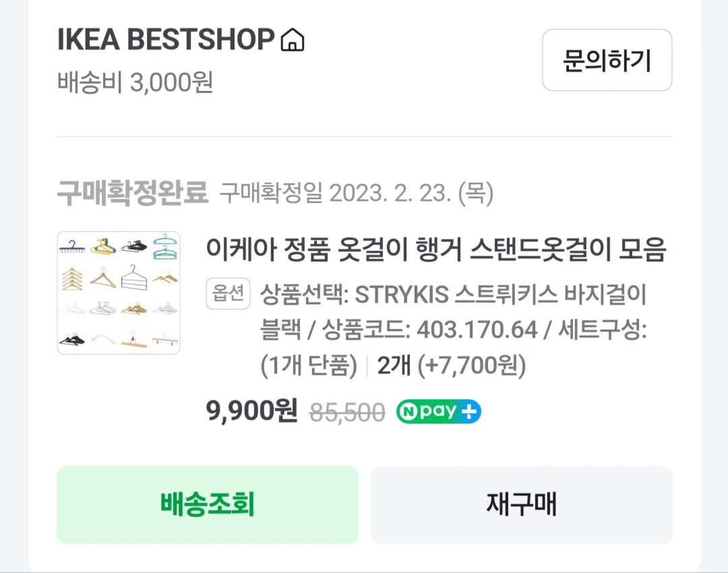728x573 pixels.
Task: Tap the 구매확정일 2023. 2. 23. date
Action: click(357, 194)
